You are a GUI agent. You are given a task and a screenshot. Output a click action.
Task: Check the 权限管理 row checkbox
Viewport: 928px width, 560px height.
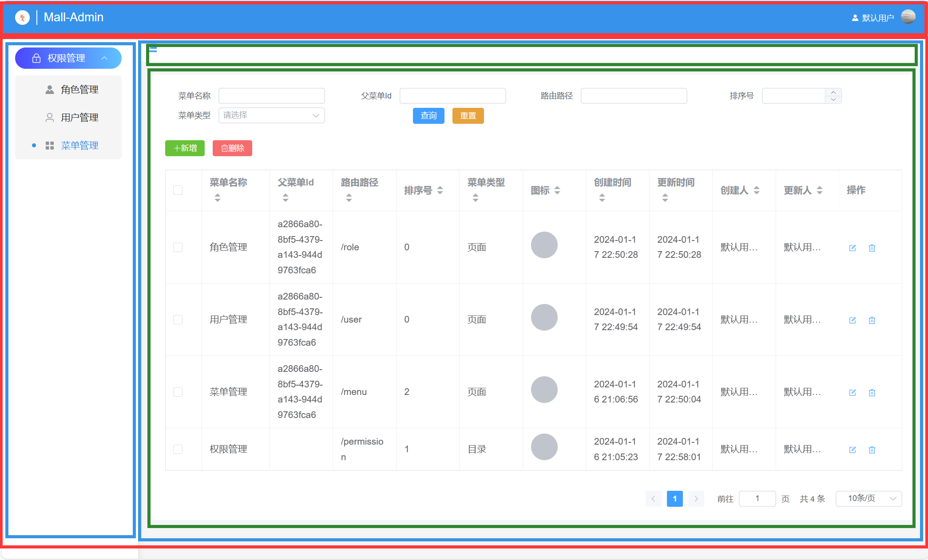[178, 449]
